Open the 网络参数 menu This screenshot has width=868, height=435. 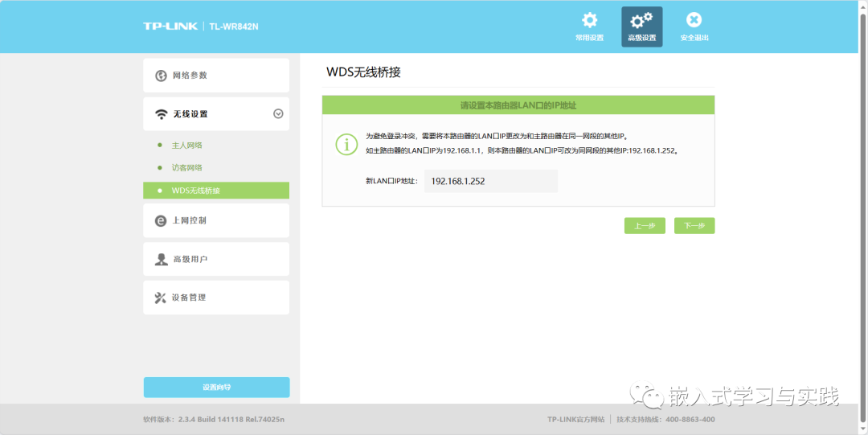pos(216,76)
